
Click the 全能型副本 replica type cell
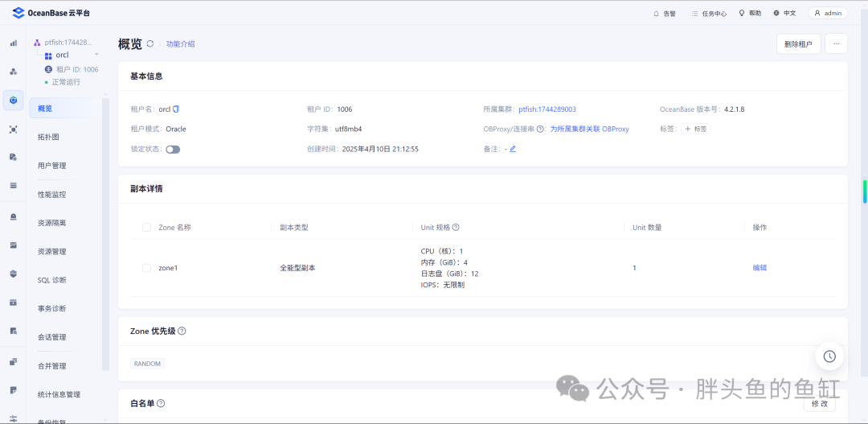point(298,268)
